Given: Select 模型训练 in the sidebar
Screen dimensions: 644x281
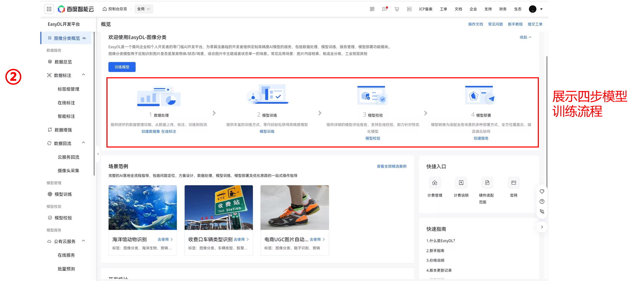Looking at the screenshot, I should click(63, 194).
